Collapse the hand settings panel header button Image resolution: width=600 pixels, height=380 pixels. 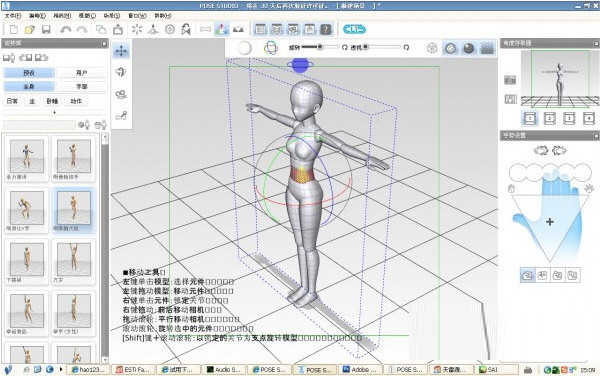point(596,136)
